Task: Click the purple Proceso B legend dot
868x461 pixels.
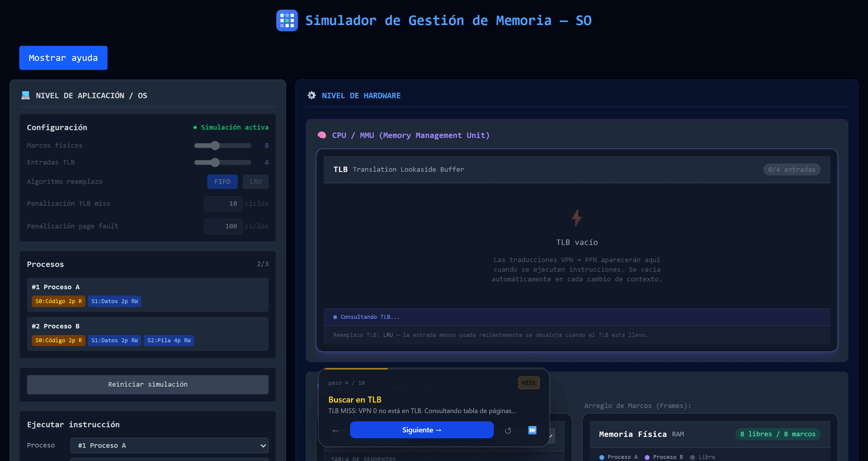Action: pos(647,457)
